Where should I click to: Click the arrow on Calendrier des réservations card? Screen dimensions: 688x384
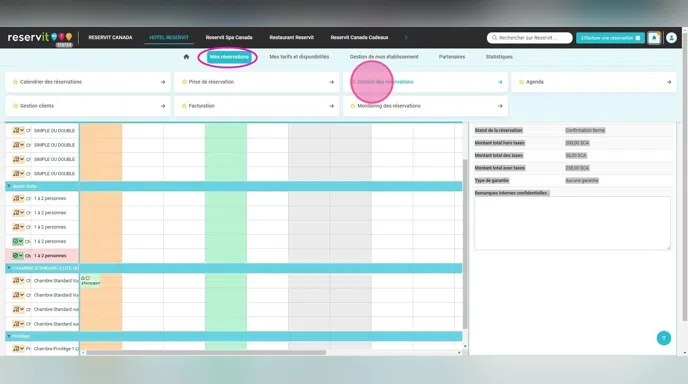click(163, 82)
